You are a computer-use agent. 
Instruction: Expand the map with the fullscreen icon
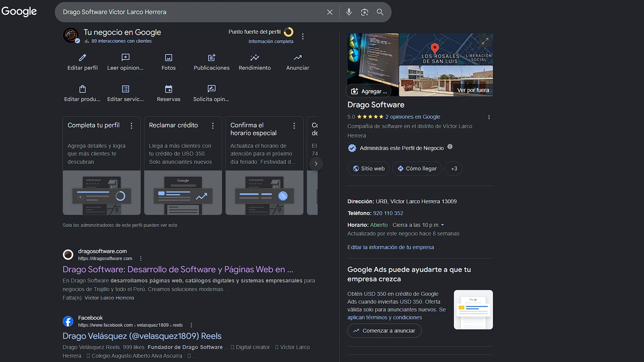[x=485, y=41]
